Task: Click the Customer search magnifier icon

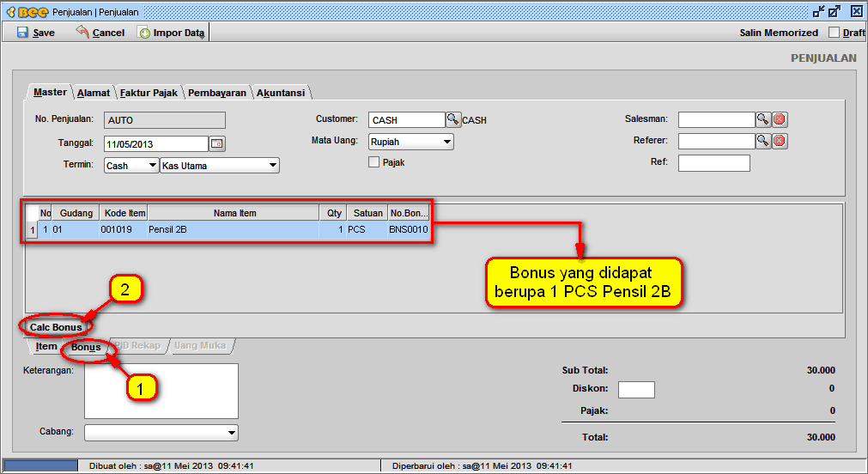Action: pos(452,119)
